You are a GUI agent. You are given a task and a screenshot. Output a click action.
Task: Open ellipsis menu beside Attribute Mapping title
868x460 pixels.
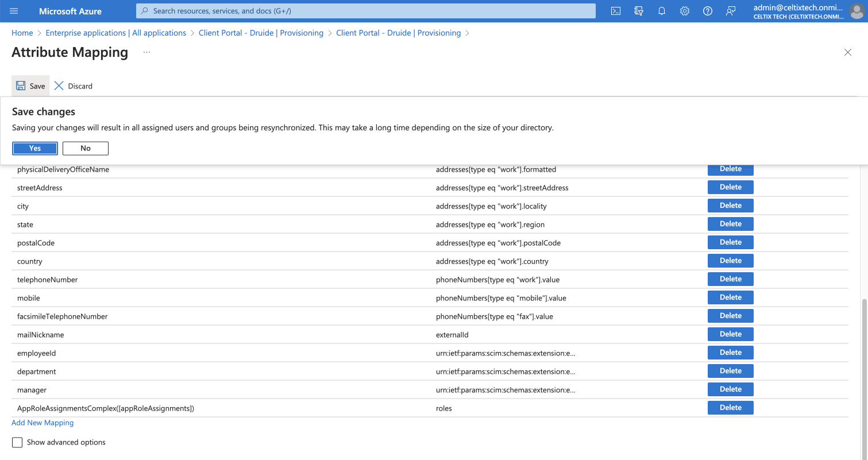point(147,52)
